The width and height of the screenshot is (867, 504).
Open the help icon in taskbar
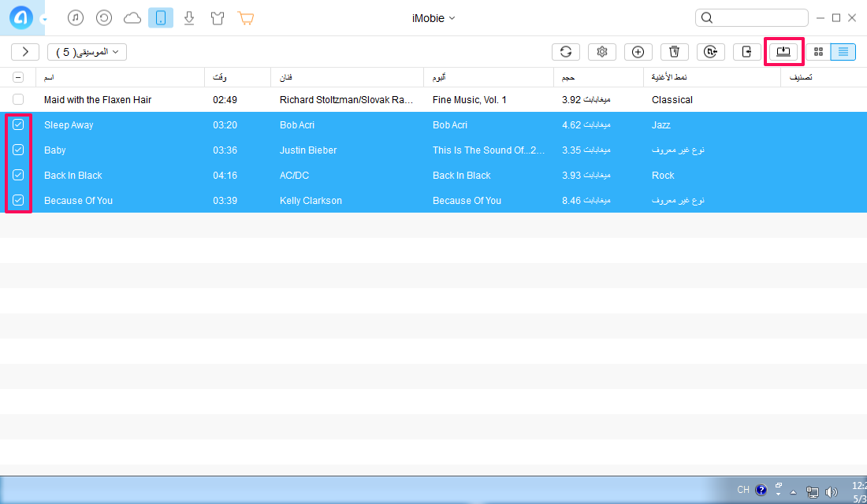pos(761,490)
